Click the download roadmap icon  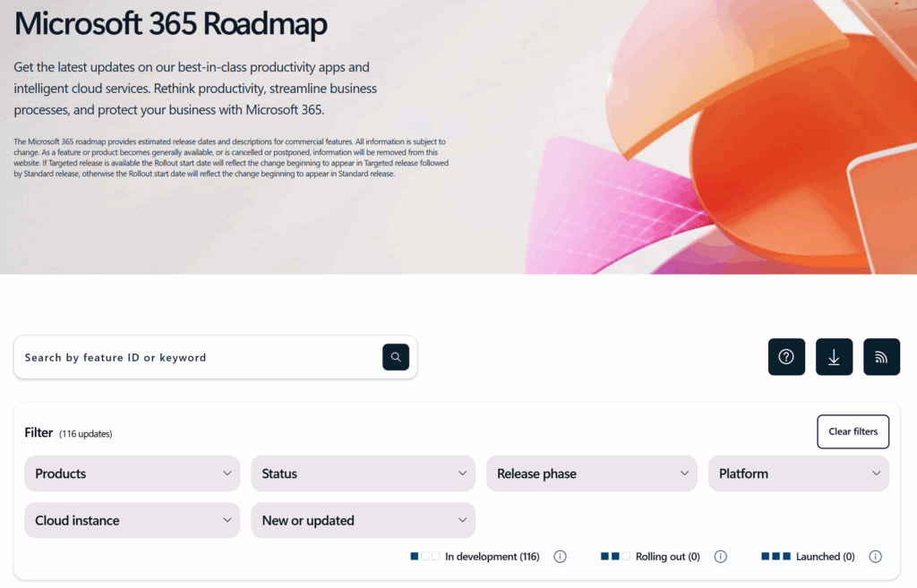(834, 356)
